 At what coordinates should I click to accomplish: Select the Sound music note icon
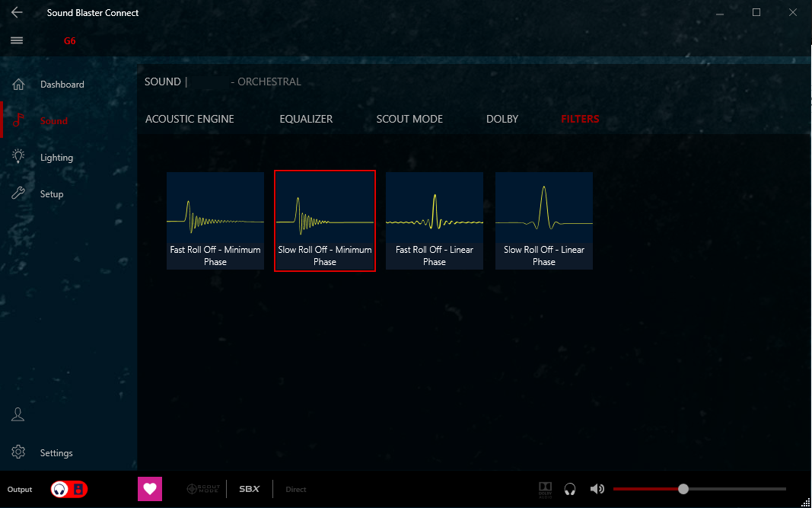point(18,120)
